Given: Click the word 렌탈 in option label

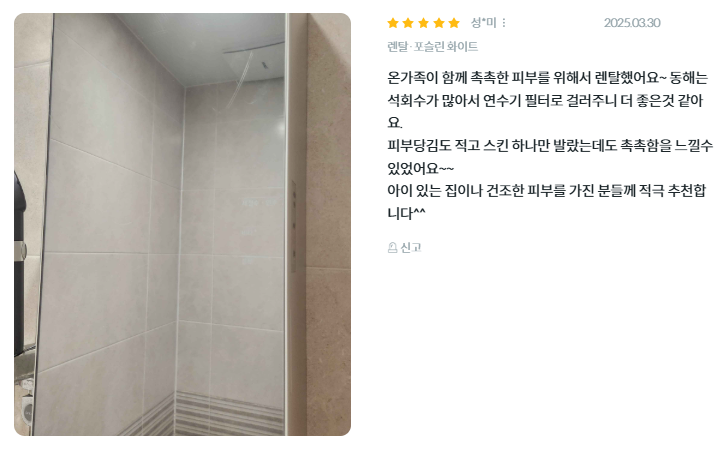Looking at the screenshot, I should click(x=398, y=47).
